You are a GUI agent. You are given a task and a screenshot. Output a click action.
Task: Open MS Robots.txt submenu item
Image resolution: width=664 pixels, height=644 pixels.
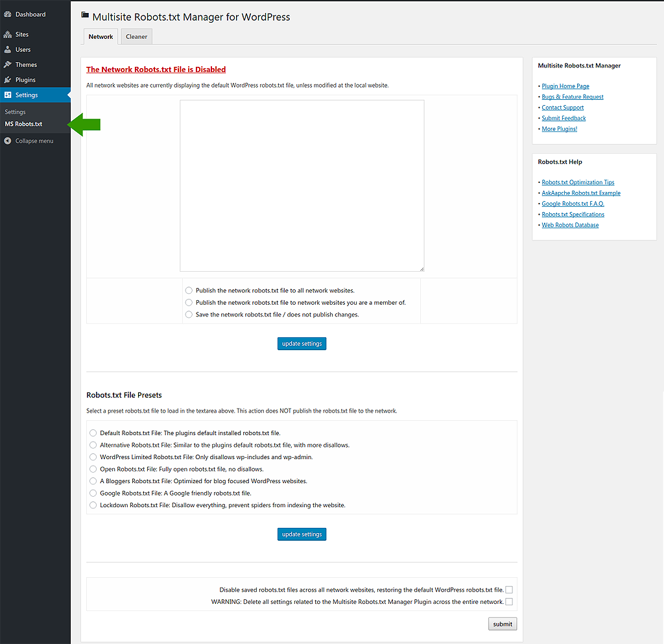click(x=23, y=124)
